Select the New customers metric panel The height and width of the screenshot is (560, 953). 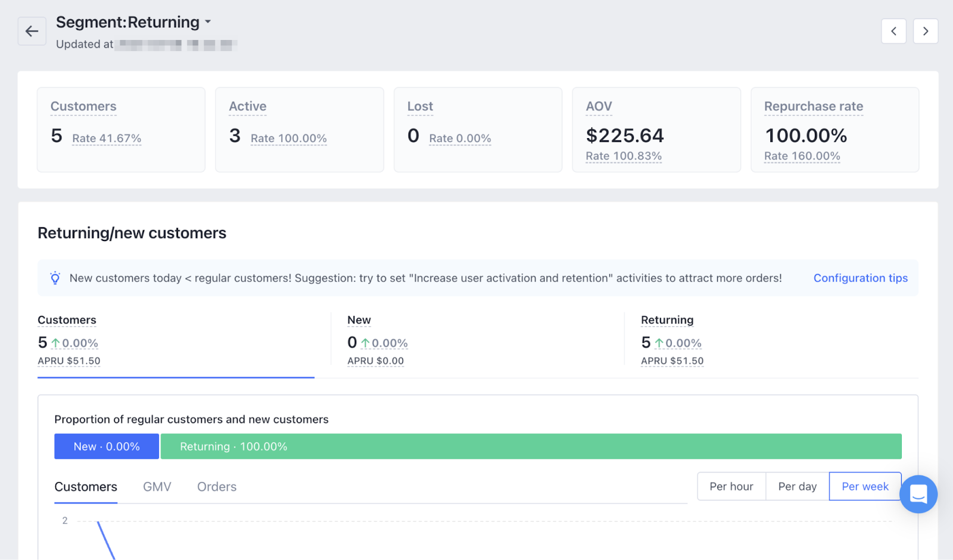[476, 339]
